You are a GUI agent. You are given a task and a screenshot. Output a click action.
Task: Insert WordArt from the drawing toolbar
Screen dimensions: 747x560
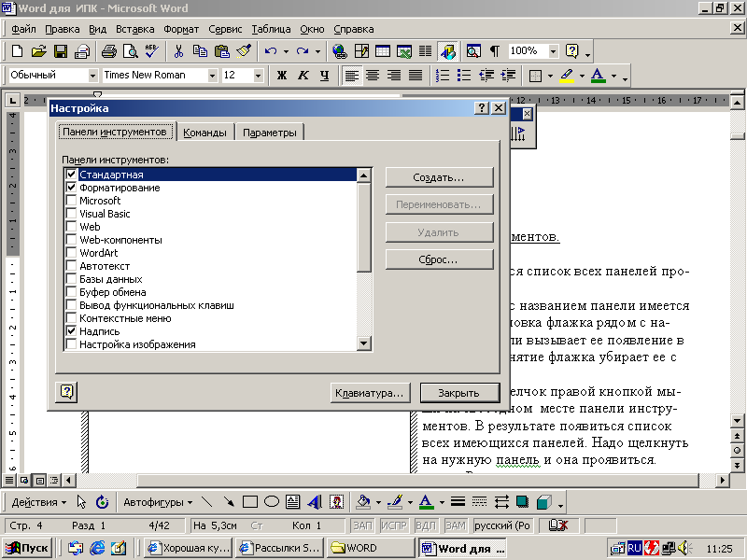click(x=315, y=502)
